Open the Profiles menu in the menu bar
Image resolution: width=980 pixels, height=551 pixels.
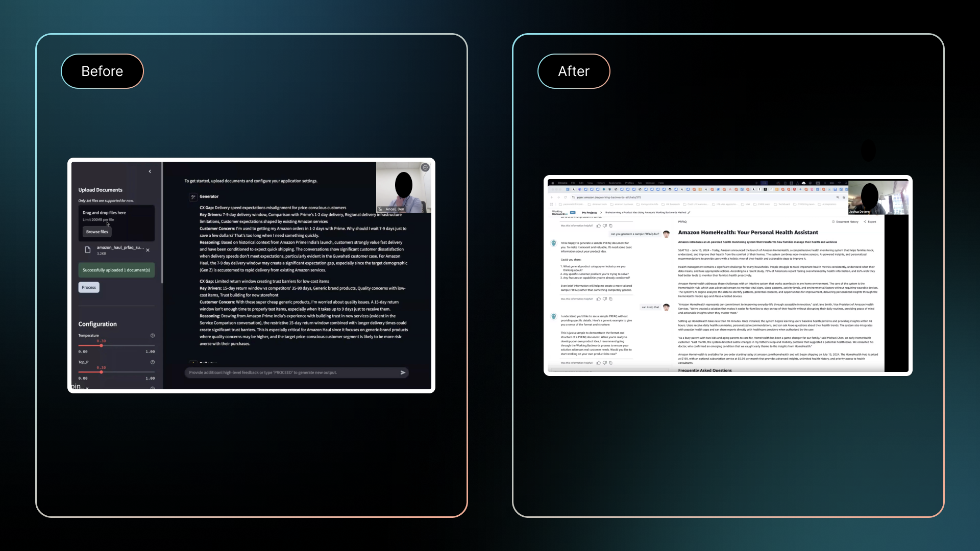[629, 183]
